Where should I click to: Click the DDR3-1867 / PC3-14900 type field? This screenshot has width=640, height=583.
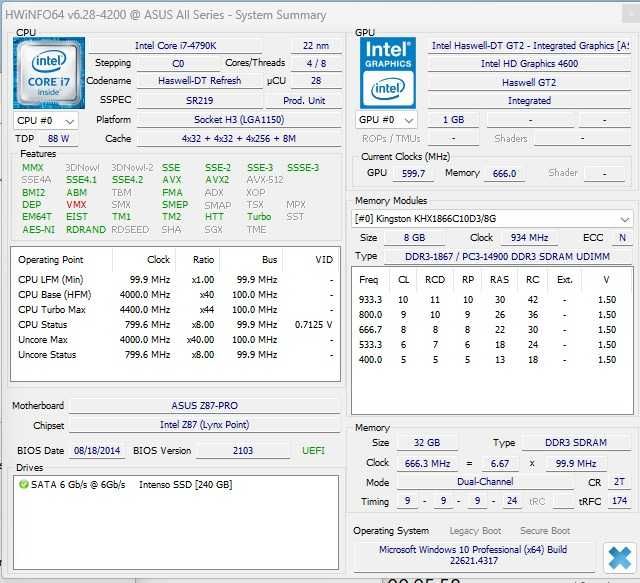(x=507, y=256)
